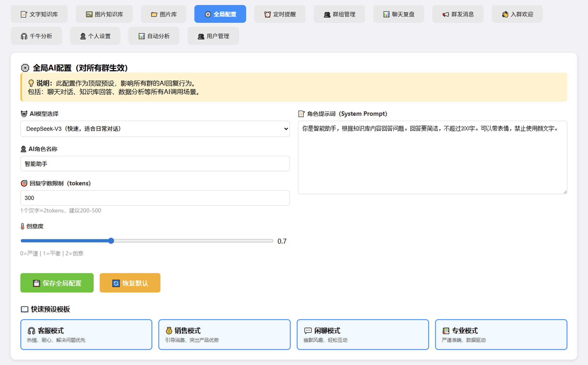Click the notepad icon on 文字知识库
The image size is (588, 365).
[24, 14]
